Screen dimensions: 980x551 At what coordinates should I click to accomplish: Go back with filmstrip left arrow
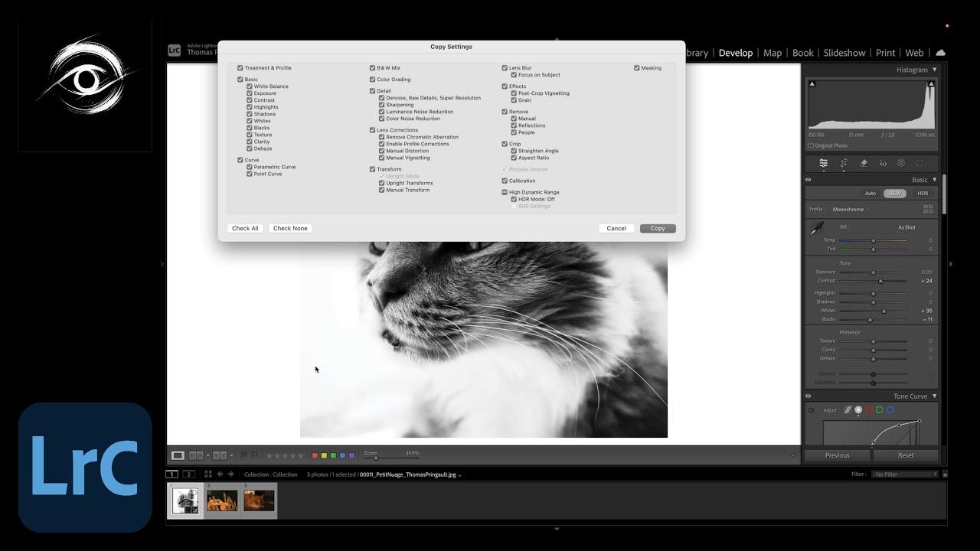coord(220,474)
